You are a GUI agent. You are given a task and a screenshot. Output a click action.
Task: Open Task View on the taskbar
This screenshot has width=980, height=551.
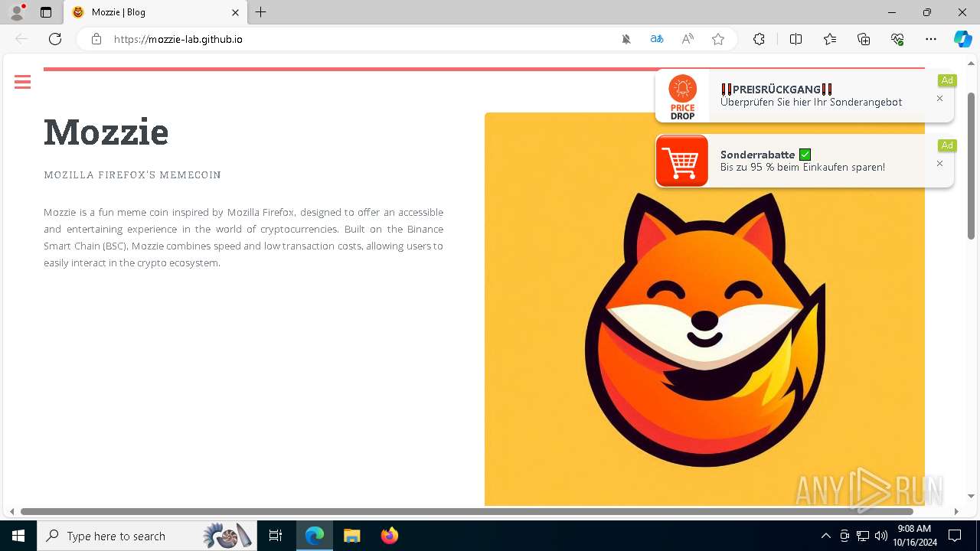pos(276,536)
